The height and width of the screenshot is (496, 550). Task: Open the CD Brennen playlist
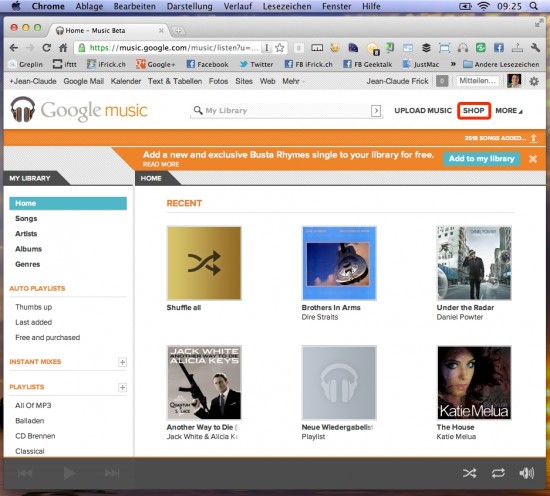point(35,436)
